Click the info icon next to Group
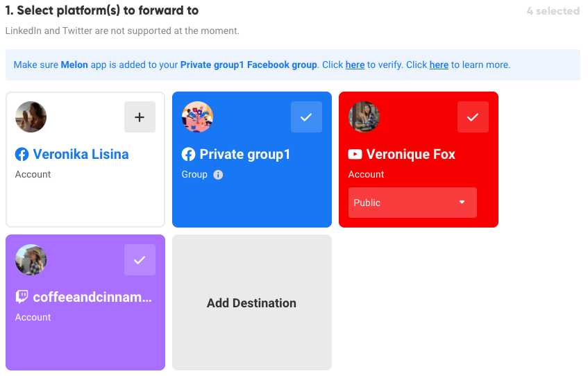This screenshot has width=588, height=376. (x=218, y=175)
